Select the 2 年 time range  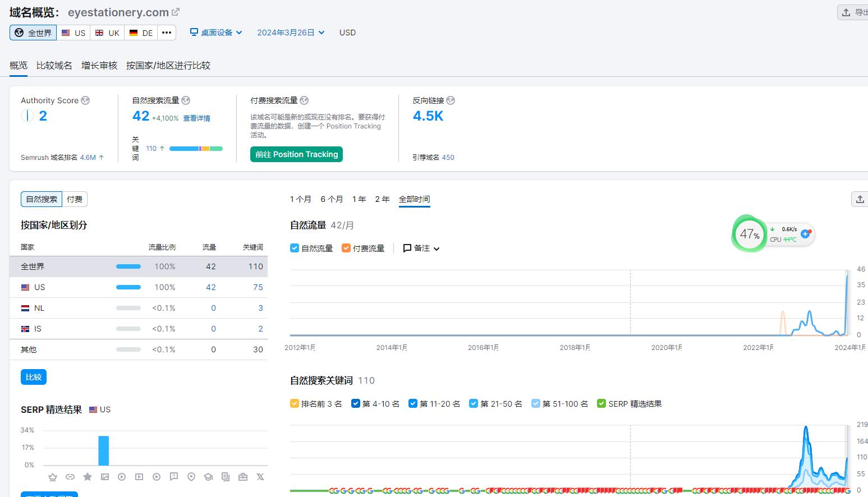point(382,199)
